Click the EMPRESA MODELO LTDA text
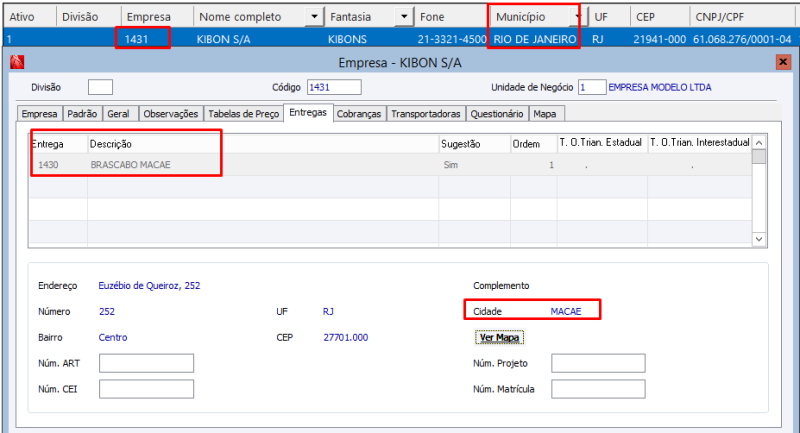800x433 pixels. pyautogui.click(x=660, y=87)
